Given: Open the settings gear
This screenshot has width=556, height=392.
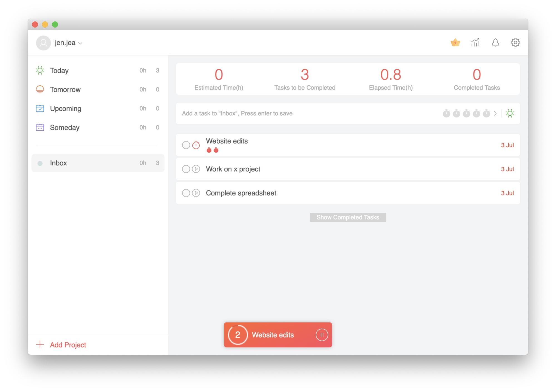Looking at the screenshot, I should (x=515, y=43).
